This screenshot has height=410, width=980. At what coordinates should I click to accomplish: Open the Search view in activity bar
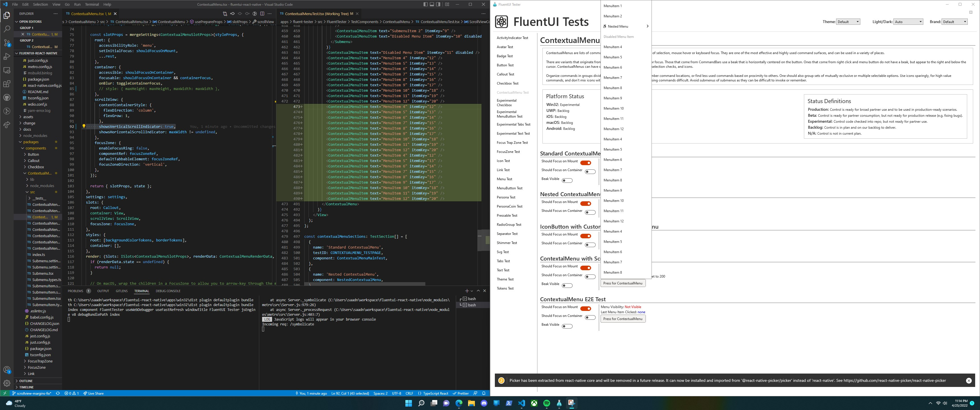tap(7, 28)
